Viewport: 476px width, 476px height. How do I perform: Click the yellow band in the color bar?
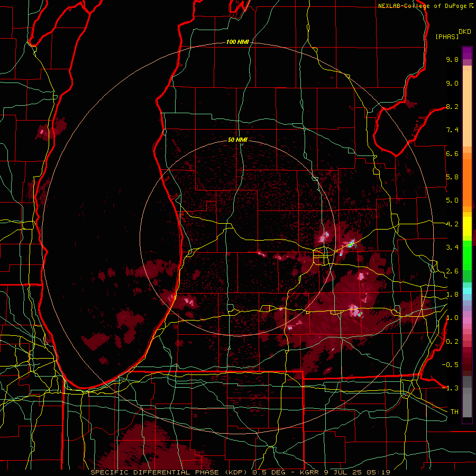pyautogui.click(x=467, y=226)
